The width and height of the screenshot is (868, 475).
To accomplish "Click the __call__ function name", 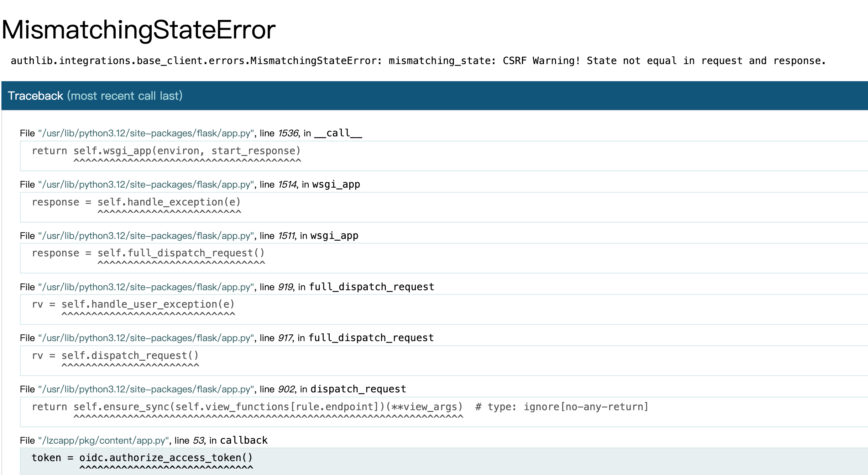I will [338, 134].
